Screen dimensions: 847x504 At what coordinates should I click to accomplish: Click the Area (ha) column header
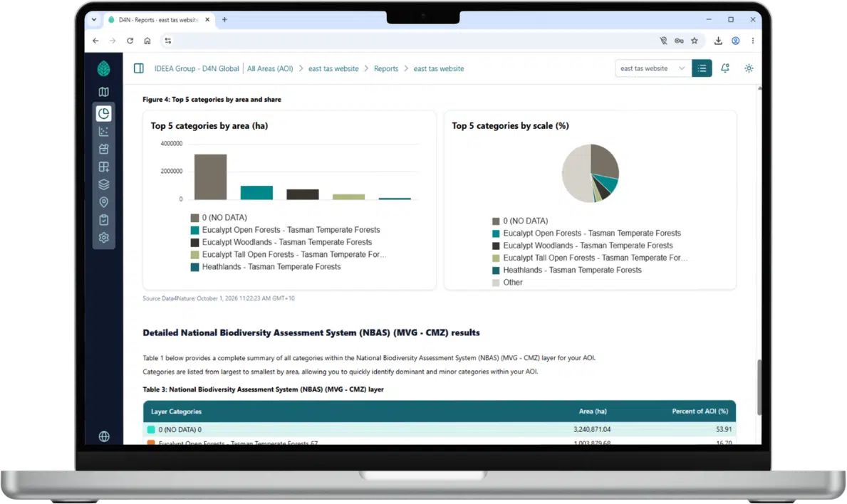tap(593, 411)
